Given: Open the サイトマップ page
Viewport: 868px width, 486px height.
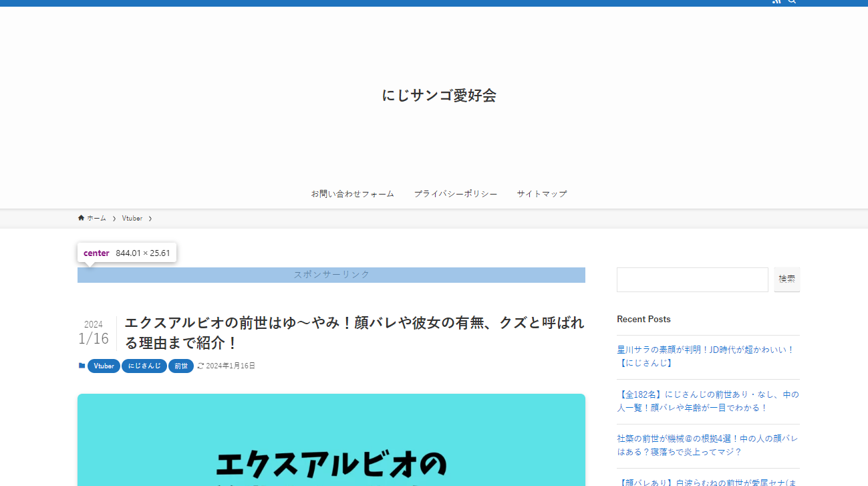Looking at the screenshot, I should (541, 193).
